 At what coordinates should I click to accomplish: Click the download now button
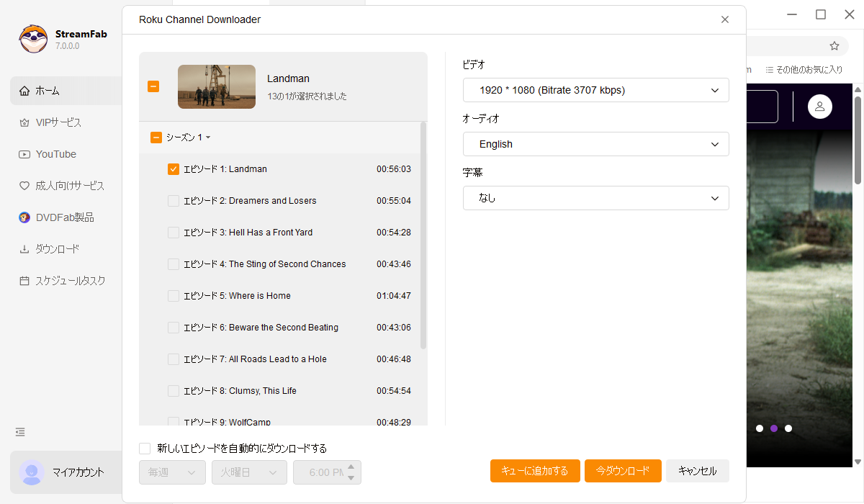[623, 471]
